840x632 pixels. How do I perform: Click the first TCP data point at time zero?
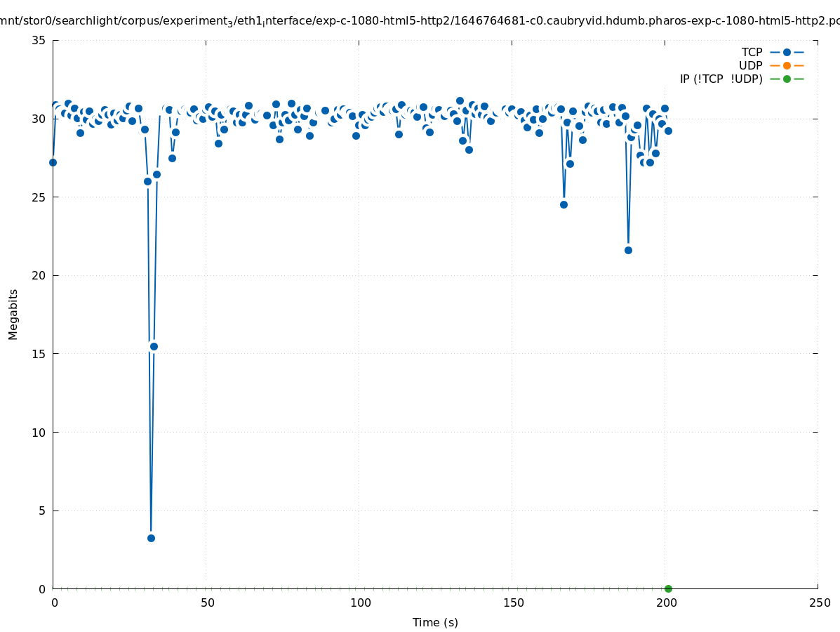pos(53,162)
